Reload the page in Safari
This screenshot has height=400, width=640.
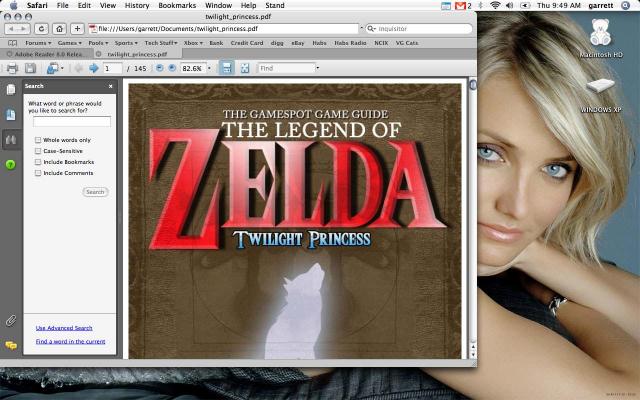point(41,29)
